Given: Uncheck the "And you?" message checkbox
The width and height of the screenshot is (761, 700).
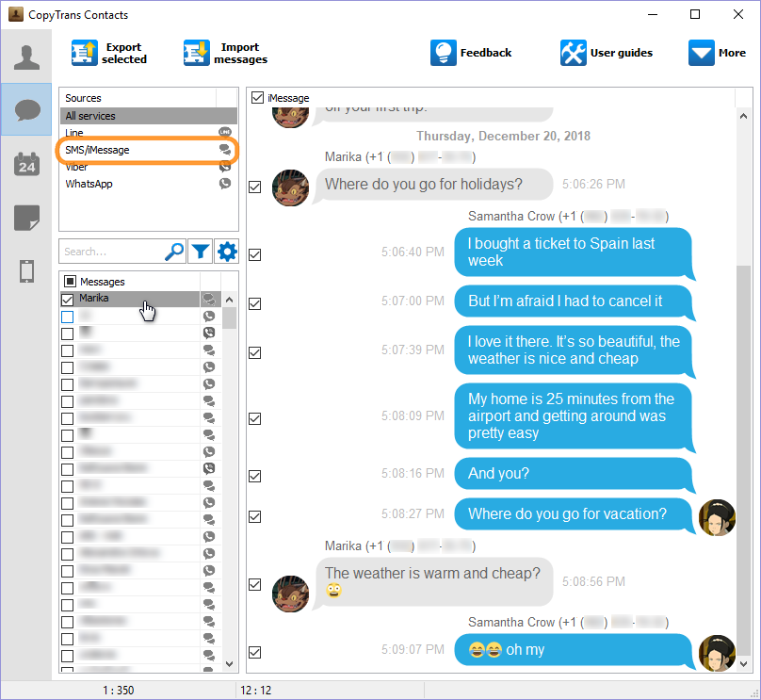Looking at the screenshot, I should [x=255, y=476].
